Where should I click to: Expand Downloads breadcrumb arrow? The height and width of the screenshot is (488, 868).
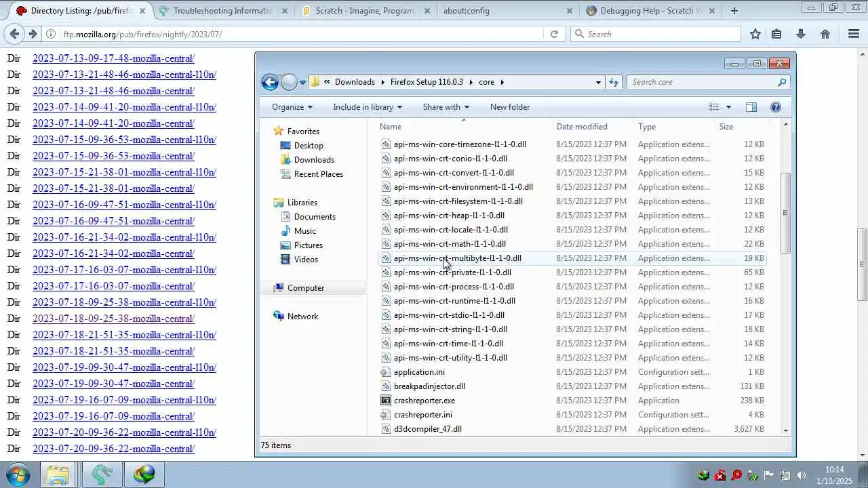382,82
